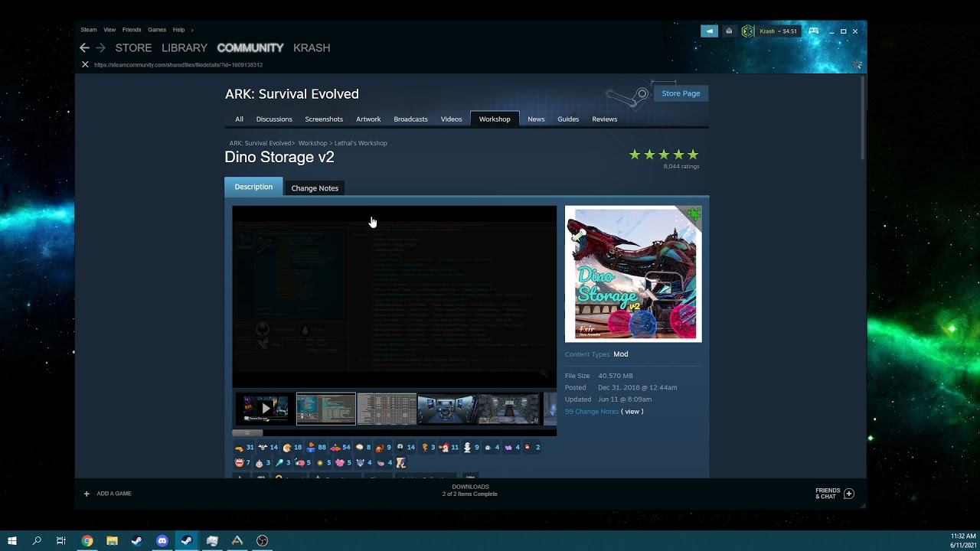Screen dimensions: 980x551
Task: Open the Friends menu
Action: click(132, 30)
